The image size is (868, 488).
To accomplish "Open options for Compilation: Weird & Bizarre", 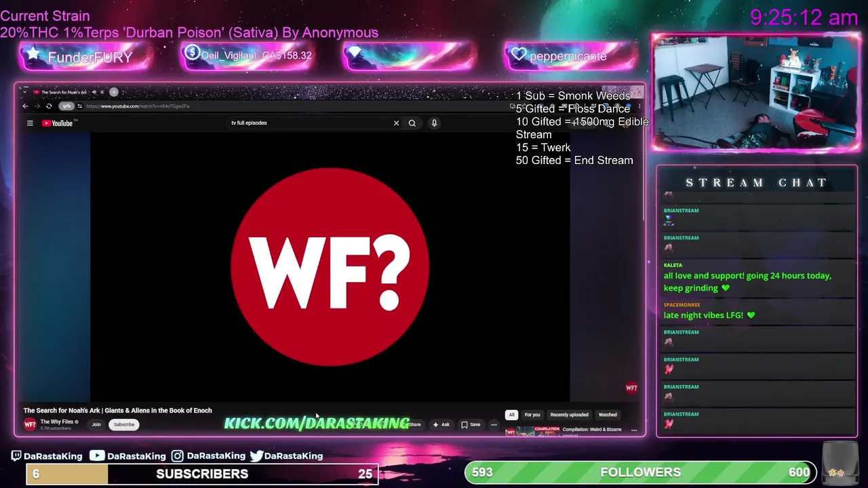I will coord(634,430).
